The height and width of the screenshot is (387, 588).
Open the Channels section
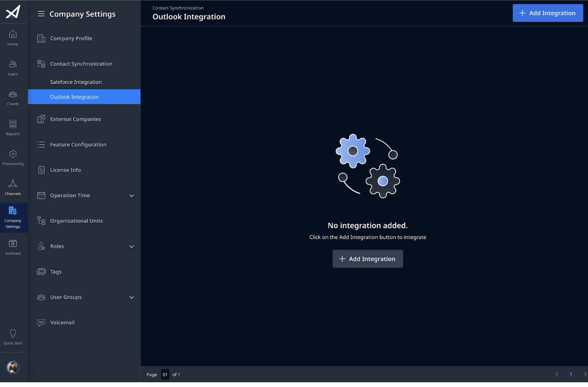pos(13,188)
